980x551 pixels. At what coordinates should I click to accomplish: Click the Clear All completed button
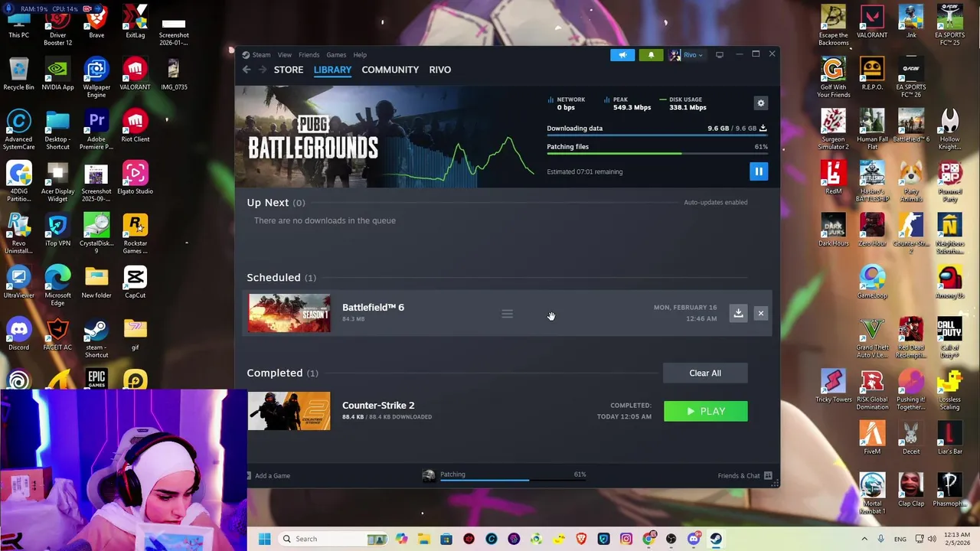pos(705,373)
